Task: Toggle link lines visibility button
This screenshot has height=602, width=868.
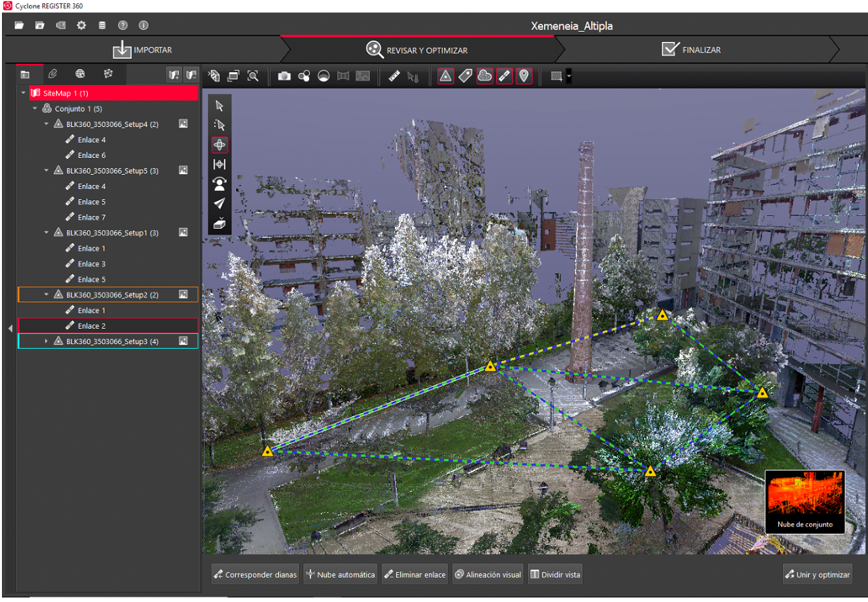Action: (x=504, y=76)
